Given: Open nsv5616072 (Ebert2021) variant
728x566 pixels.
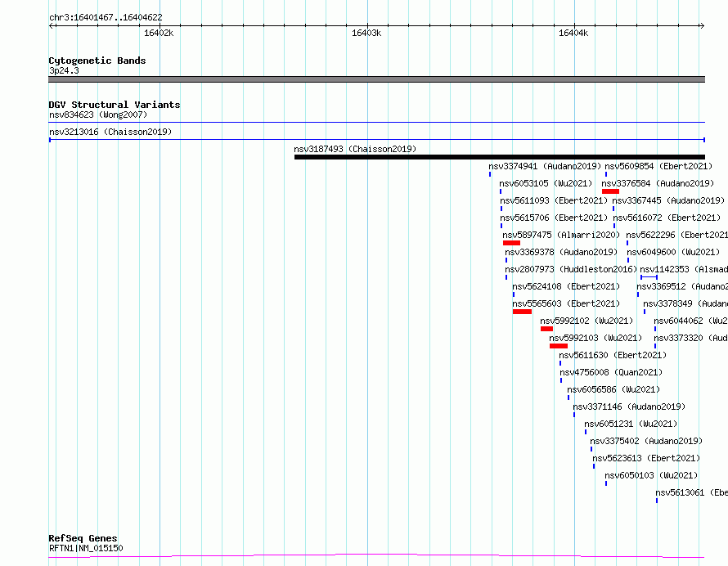Looking at the screenshot, I should point(667,218).
